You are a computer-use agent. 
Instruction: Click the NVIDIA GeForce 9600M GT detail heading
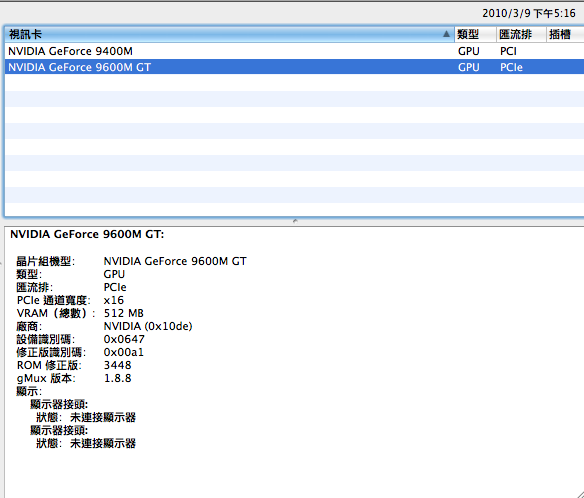(87, 234)
